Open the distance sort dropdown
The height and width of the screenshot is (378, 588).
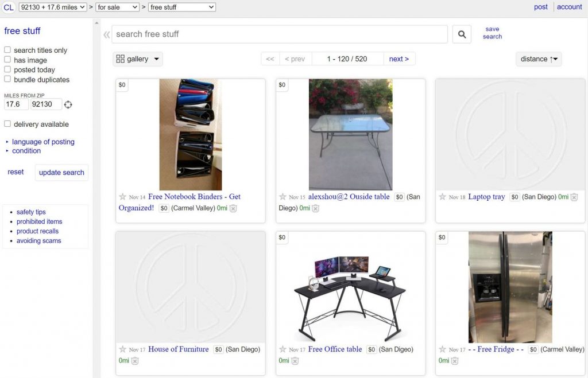click(x=539, y=59)
